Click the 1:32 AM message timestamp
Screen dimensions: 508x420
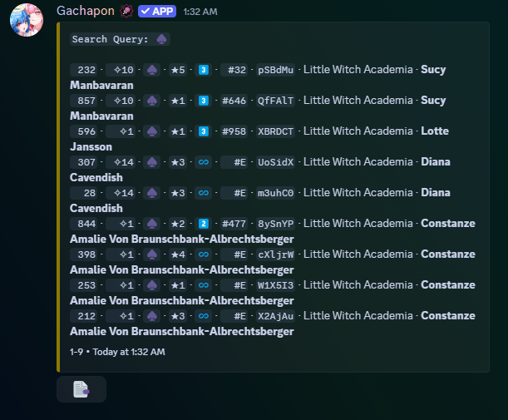(x=200, y=12)
